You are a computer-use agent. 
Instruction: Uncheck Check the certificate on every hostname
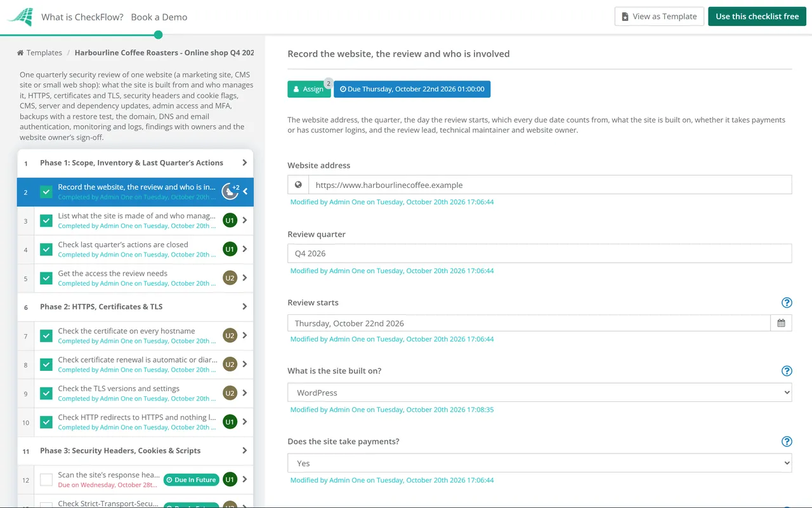[x=46, y=335]
